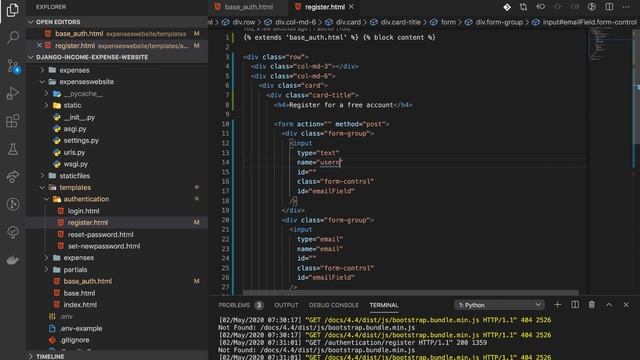Click the editor minimap preview
This screenshot has width=640, height=360.
610,45
